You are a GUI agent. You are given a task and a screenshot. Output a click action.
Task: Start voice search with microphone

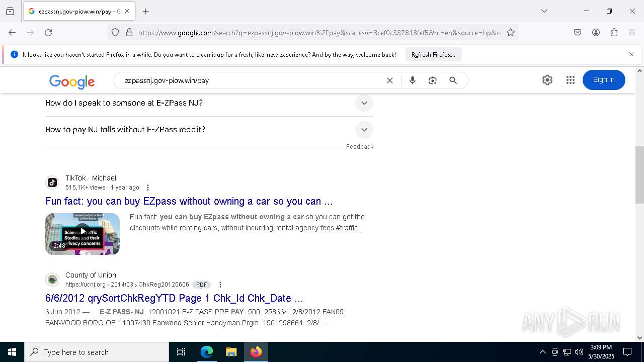[x=413, y=80]
